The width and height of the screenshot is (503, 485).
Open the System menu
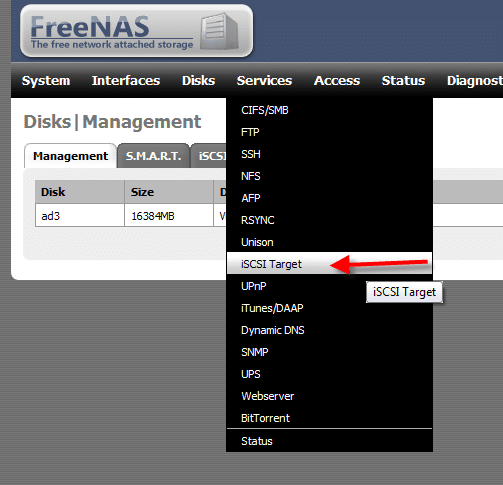(x=46, y=81)
